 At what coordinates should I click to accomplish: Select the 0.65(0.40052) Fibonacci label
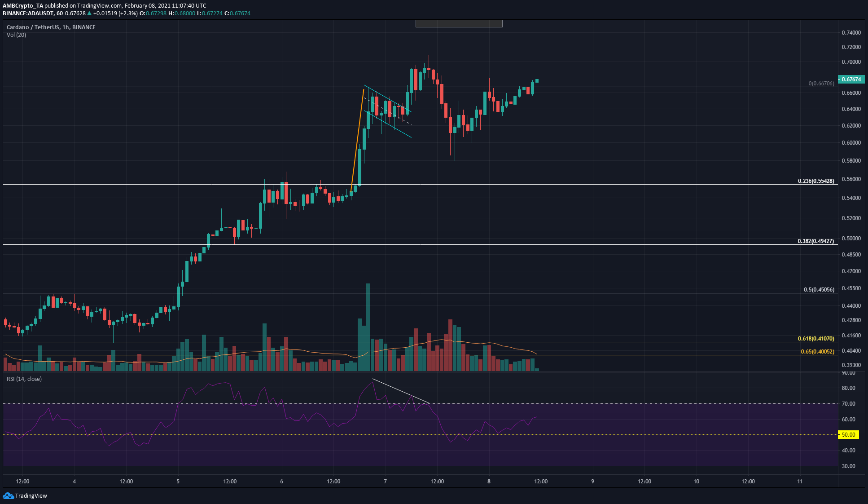(817, 351)
